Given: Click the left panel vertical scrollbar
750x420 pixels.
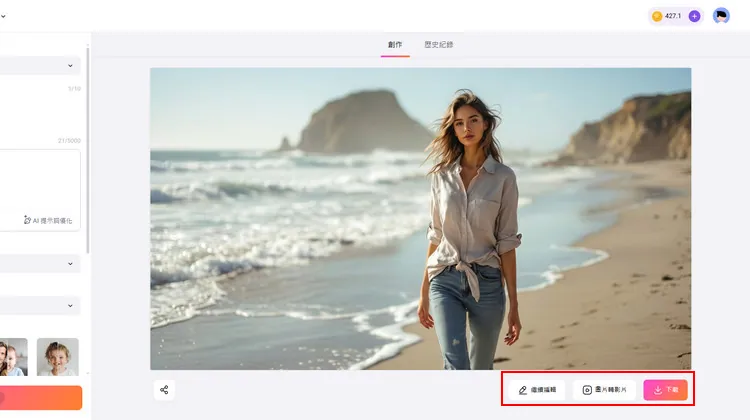Looking at the screenshot, I should 89,150.
